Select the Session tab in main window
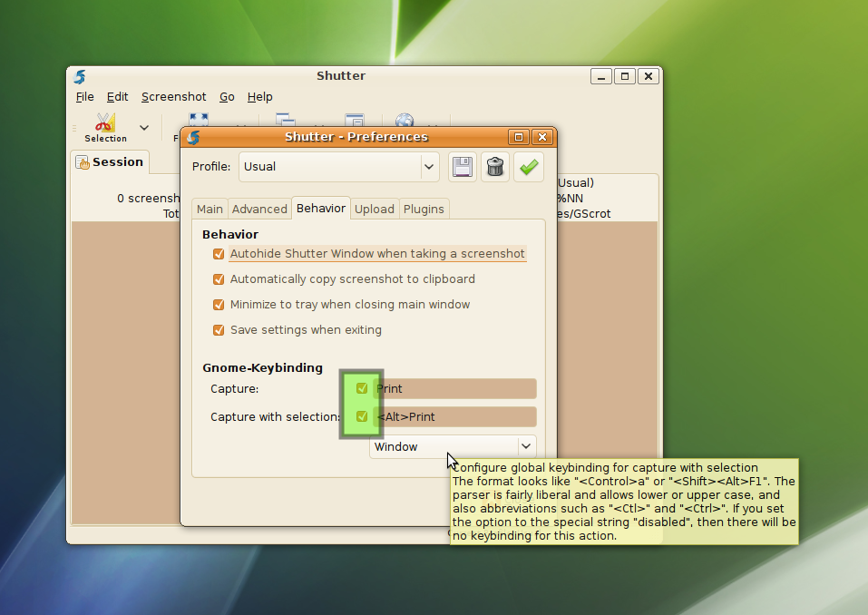Screen dimensions: 868x615 pos(110,162)
